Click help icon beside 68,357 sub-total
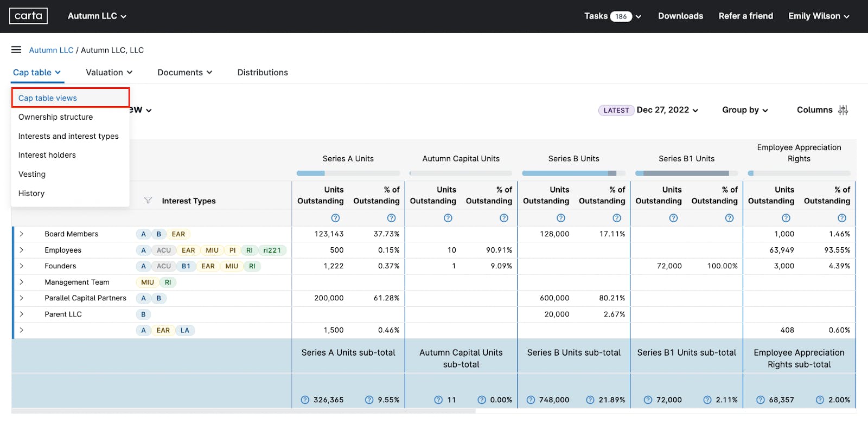This screenshot has height=425, width=868. tap(760, 400)
